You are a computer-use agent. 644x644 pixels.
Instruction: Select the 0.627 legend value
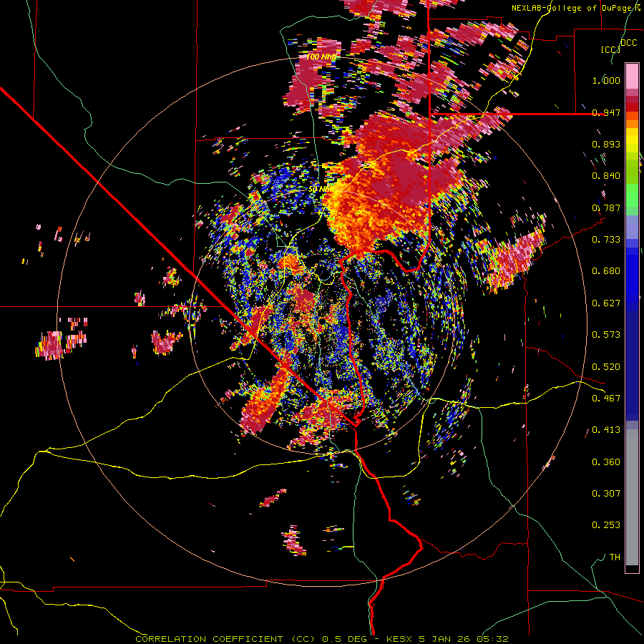point(606,303)
